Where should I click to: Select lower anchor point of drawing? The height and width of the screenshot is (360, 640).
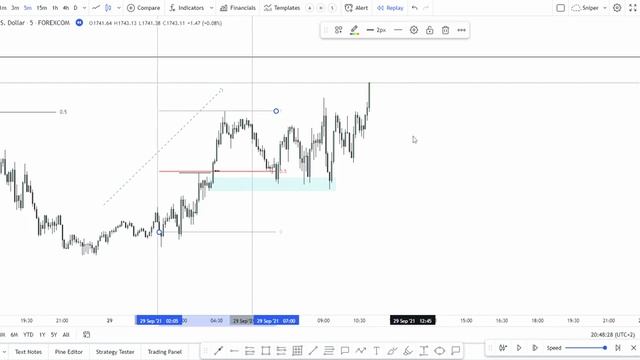coord(160,232)
